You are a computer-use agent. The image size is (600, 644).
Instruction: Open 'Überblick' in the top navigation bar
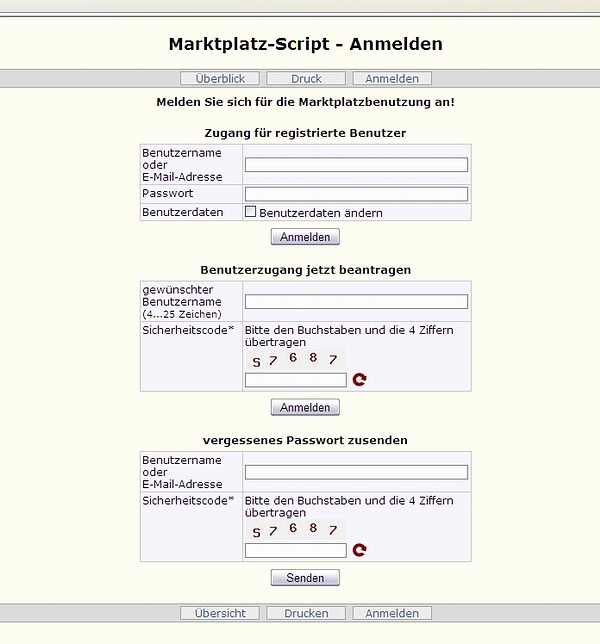[x=220, y=78]
